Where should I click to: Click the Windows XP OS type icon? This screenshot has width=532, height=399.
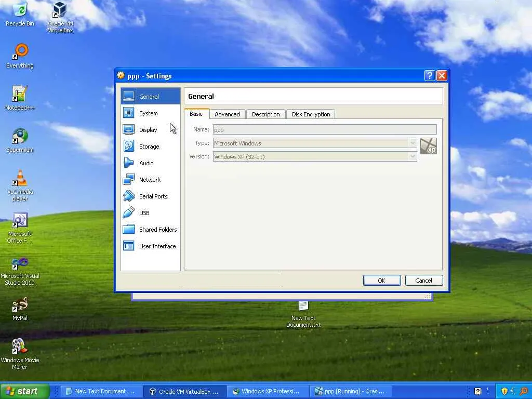pos(429,146)
